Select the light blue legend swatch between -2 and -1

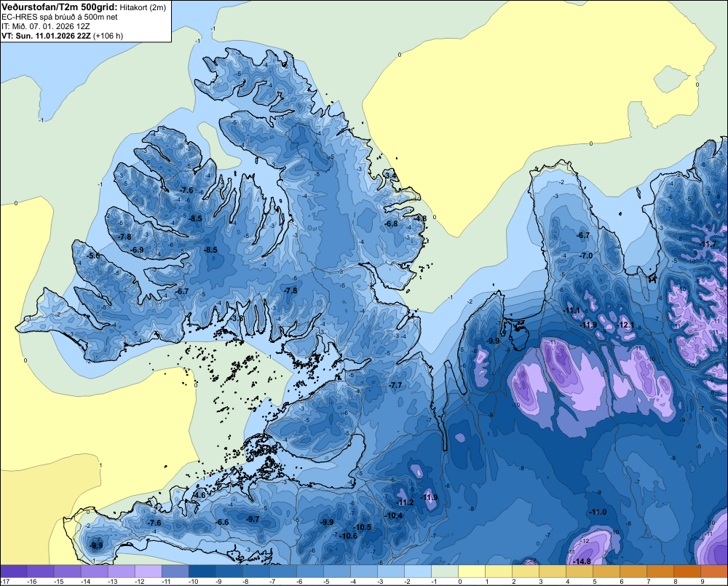pyautogui.click(x=419, y=571)
